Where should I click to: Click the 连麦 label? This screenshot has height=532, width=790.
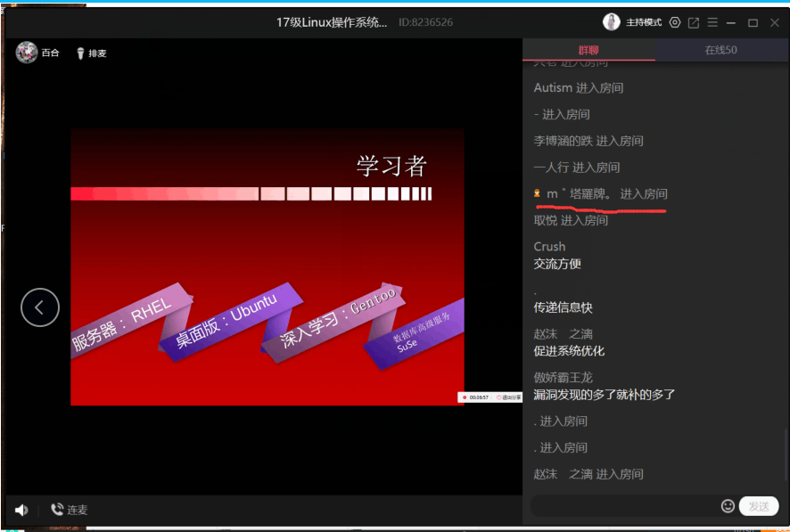(78, 510)
